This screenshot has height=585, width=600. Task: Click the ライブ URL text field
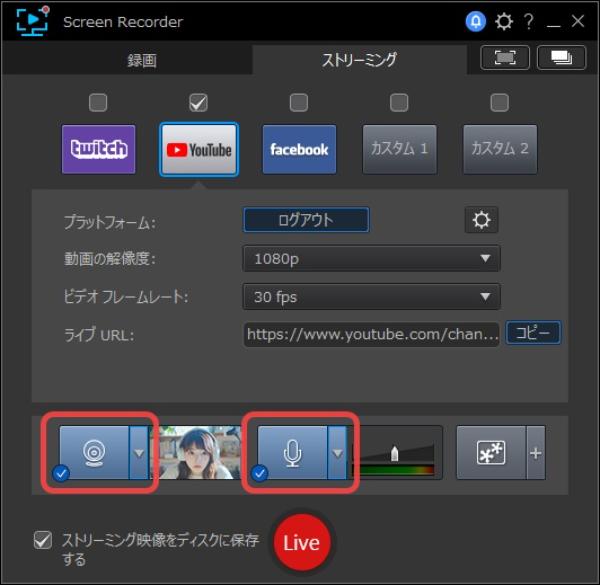coord(372,335)
